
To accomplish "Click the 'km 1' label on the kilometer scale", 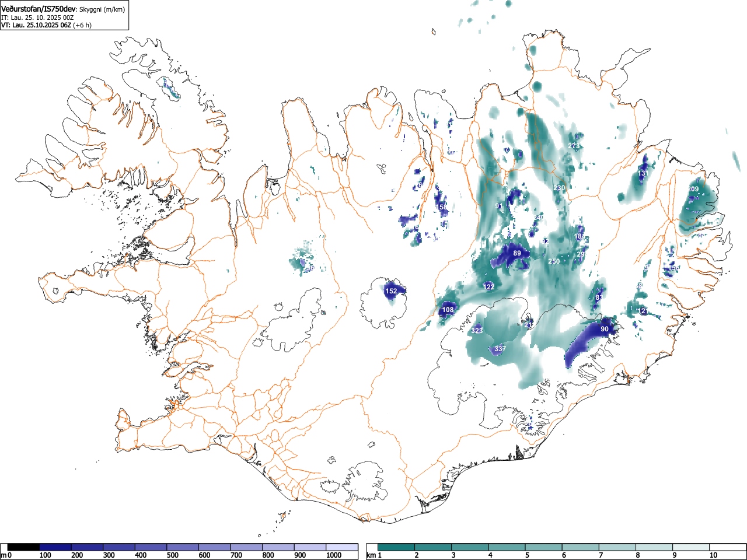I will pos(375,555).
